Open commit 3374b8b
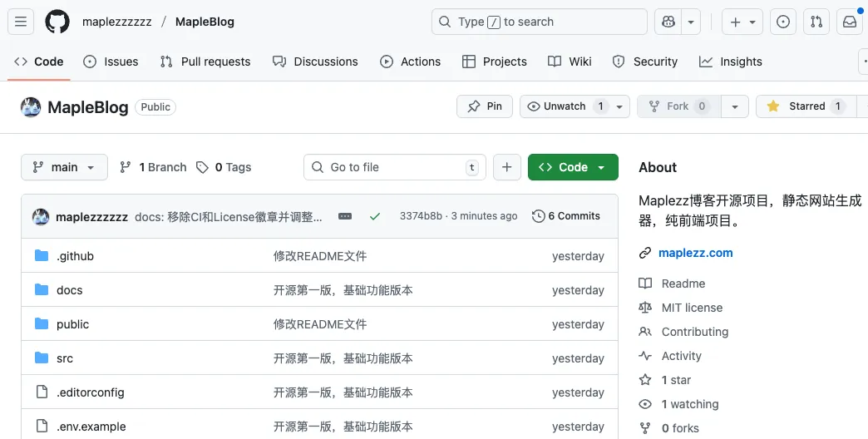Image resolution: width=868 pixels, height=439 pixels. tap(421, 216)
